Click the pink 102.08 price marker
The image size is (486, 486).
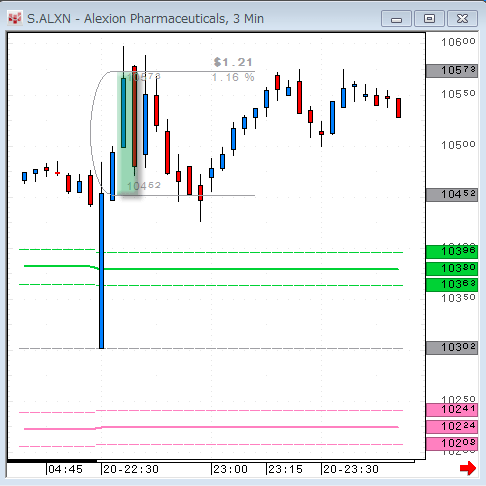[x=452, y=444]
